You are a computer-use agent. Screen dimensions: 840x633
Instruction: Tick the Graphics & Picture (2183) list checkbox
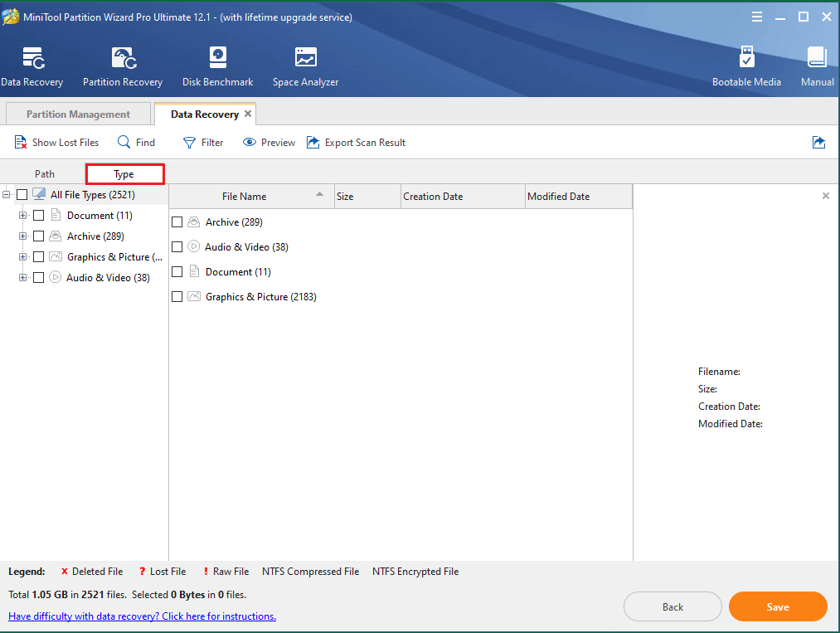coord(177,297)
